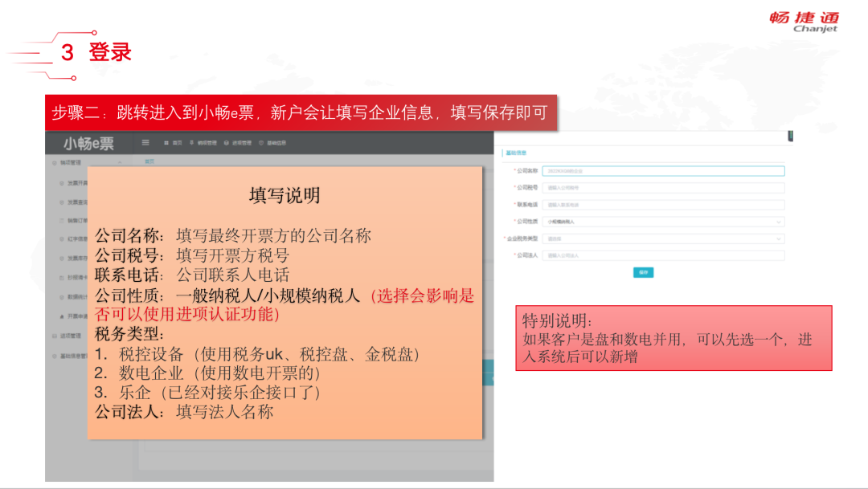Select the 首页 breadcrumb tab
Image resolution: width=868 pixels, height=489 pixels.
pos(149,161)
